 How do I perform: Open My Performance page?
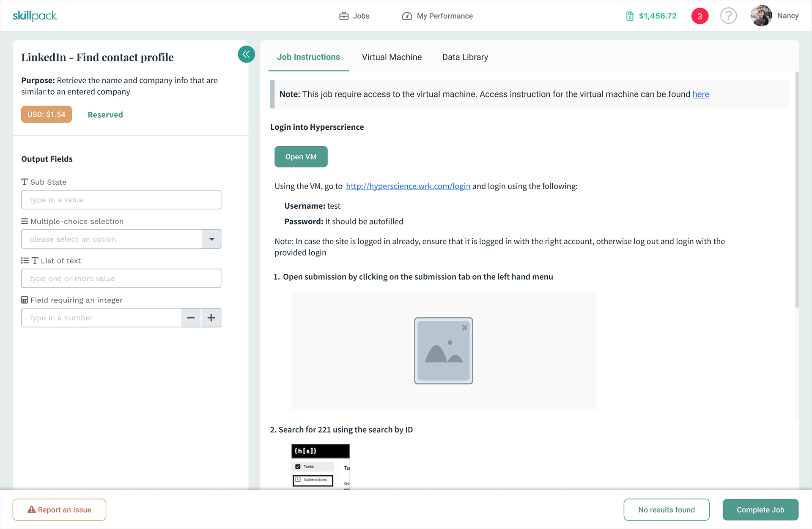coord(437,16)
